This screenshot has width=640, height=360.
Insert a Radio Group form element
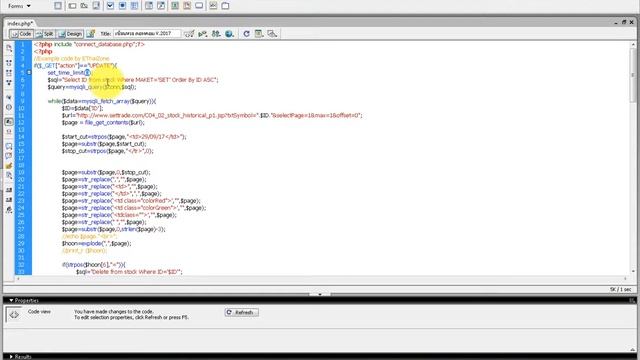(134, 6)
